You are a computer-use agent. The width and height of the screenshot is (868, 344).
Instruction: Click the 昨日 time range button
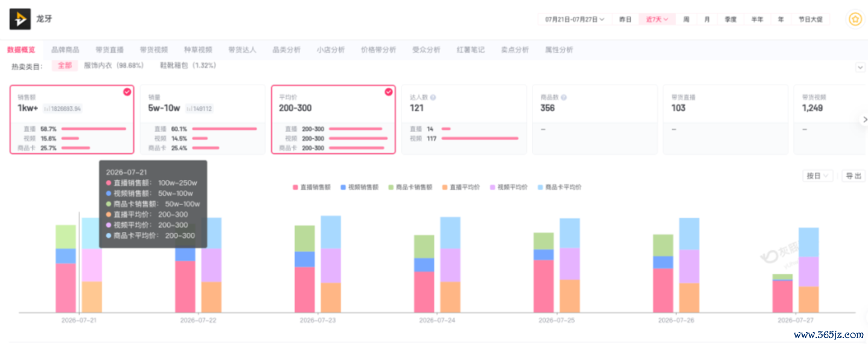point(625,19)
